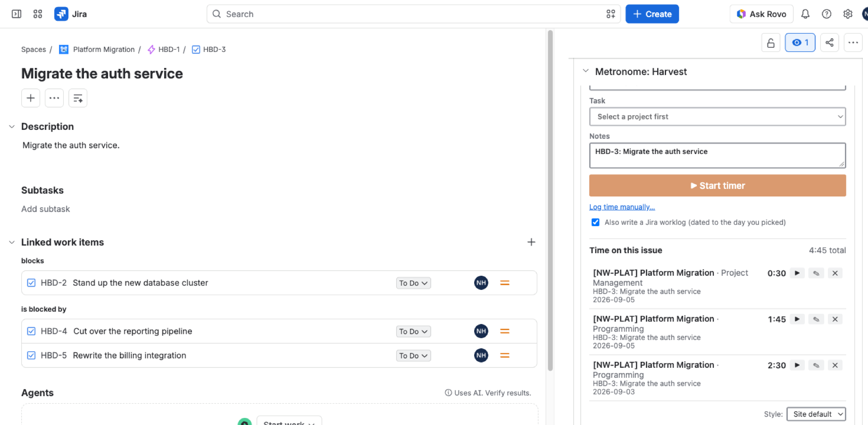Open the app switcher grid icon
The image size is (868, 425).
38,14
